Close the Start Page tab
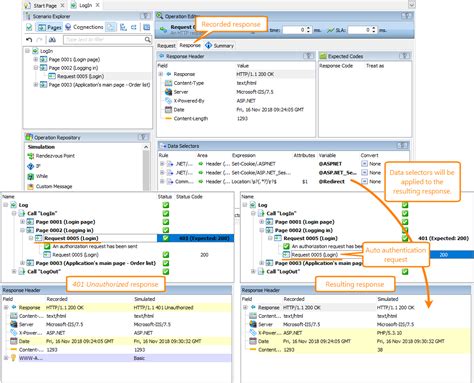 [62, 6]
